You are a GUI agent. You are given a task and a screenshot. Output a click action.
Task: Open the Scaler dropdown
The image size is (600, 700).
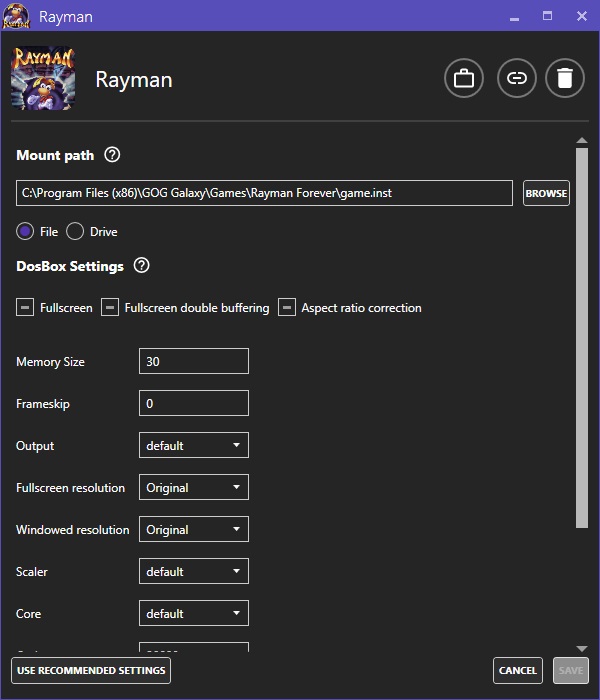point(194,571)
